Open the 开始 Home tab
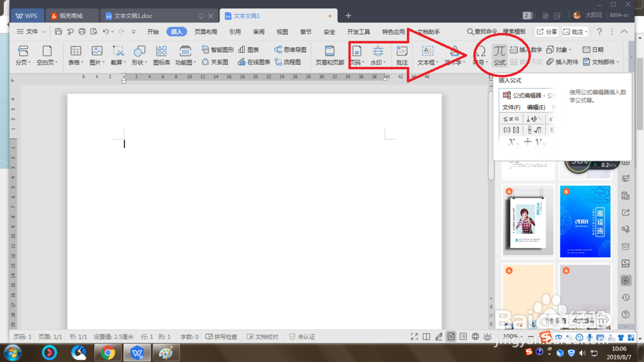This screenshot has height=362, width=644. (x=153, y=32)
